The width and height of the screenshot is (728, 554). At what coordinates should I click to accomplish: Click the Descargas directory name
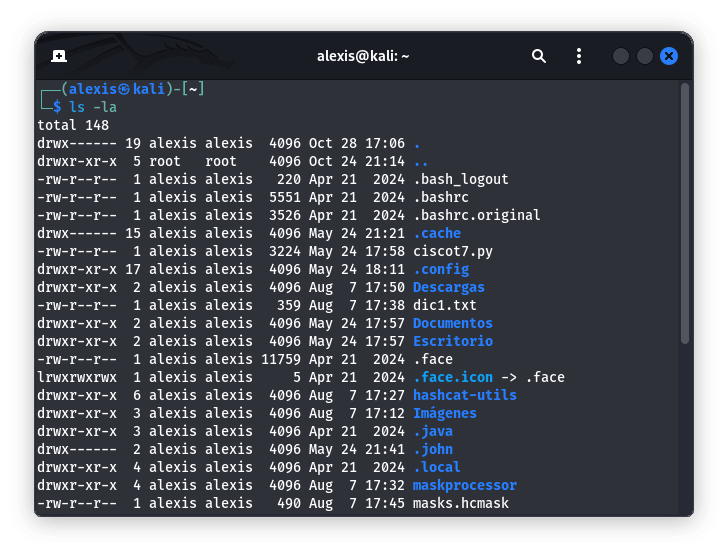coord(449,287)
